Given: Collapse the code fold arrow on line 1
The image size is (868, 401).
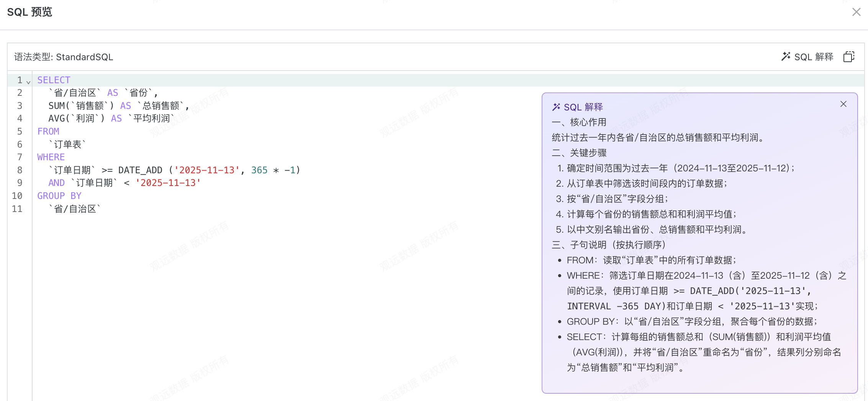Looking at the screenshot, I should pos(28,82).
